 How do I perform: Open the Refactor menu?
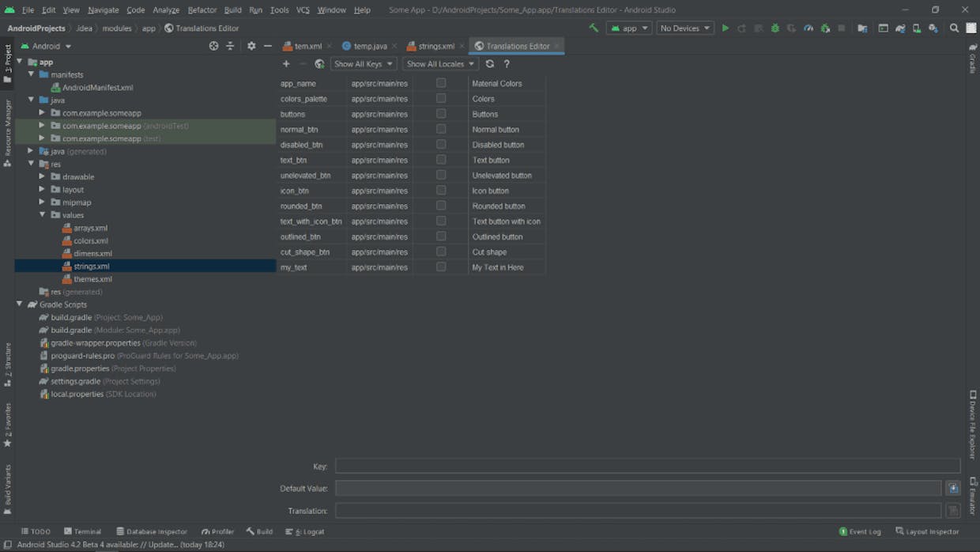tap(202, 9)
